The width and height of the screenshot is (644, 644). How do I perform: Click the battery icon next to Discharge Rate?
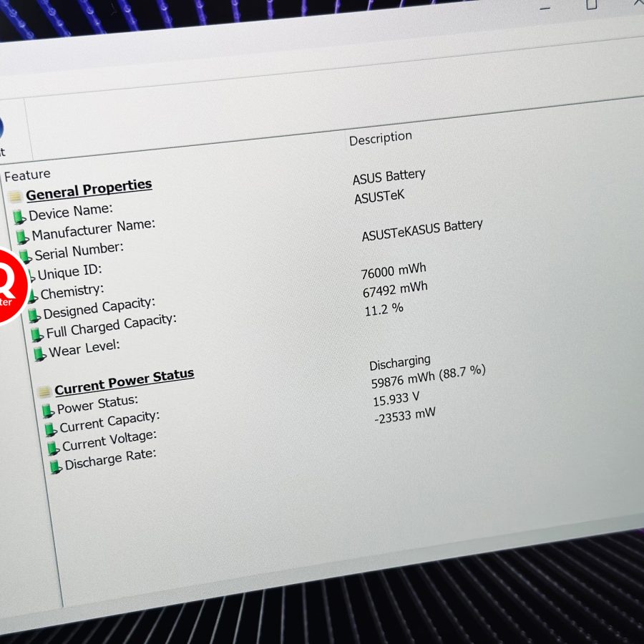pos(55,467)
